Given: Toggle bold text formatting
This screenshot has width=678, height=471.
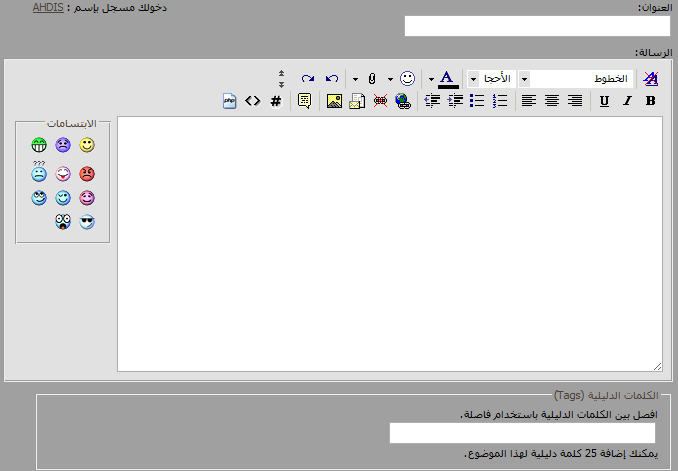Looking at the screenshot, I should (x=650, y=100).
